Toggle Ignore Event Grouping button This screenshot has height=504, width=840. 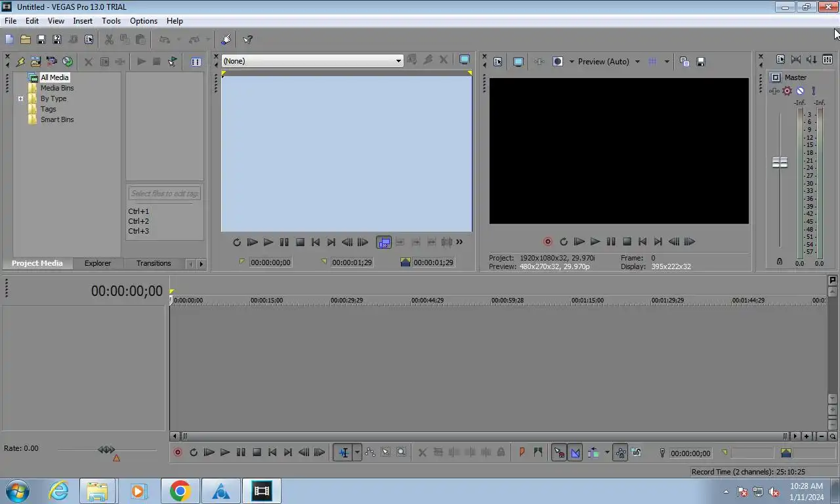click(x=636, y=453)
